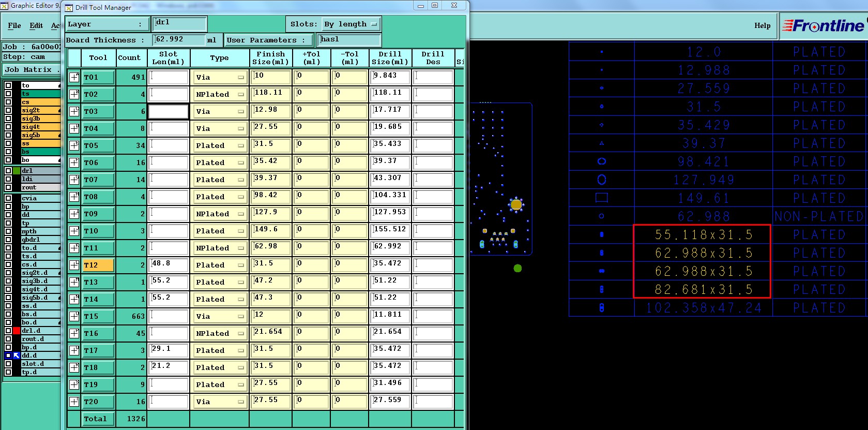Open the Type dropdown for tool T01
The width and height of the screenshot is (868, 430).
pyautogui.click(x=220, y=77)
